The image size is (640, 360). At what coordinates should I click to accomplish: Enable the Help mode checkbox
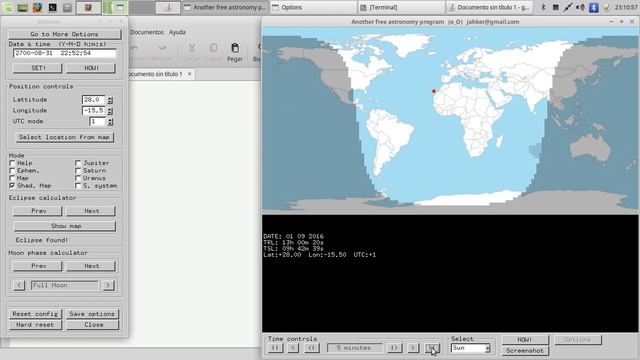12,163
